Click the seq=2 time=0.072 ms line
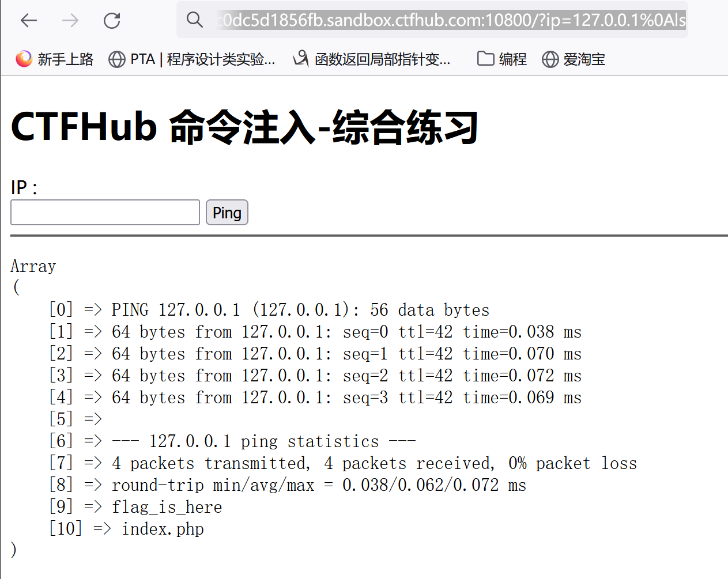The width and height of the screenshot is (728, 579). (346, 376)
